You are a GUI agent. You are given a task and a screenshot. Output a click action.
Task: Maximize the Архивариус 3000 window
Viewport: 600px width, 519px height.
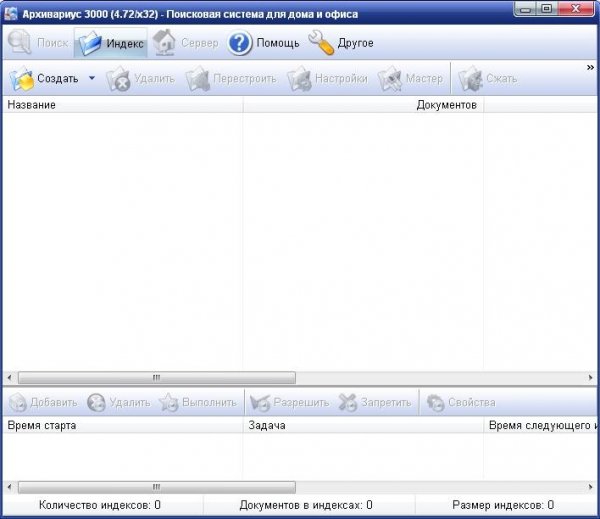tap(546, 9)
